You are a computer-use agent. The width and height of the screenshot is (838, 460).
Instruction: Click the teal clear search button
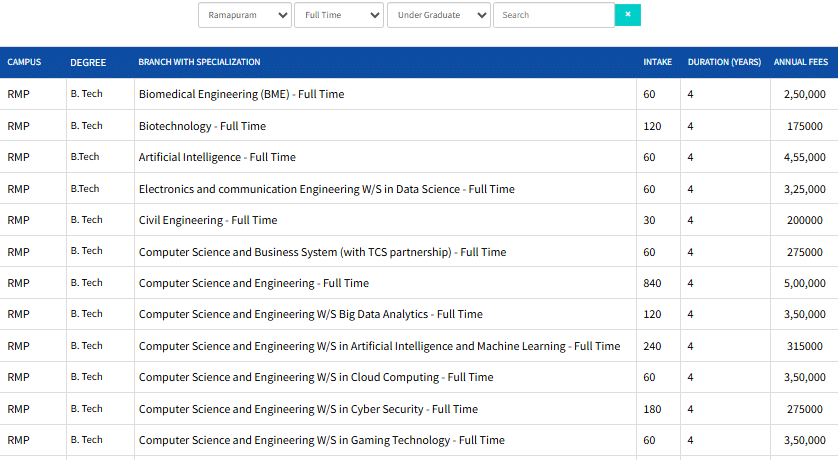[x=628, y=15]
